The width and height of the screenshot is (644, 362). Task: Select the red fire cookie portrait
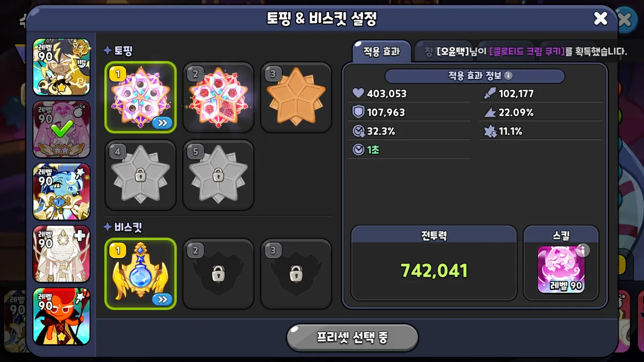click(61, 316)
